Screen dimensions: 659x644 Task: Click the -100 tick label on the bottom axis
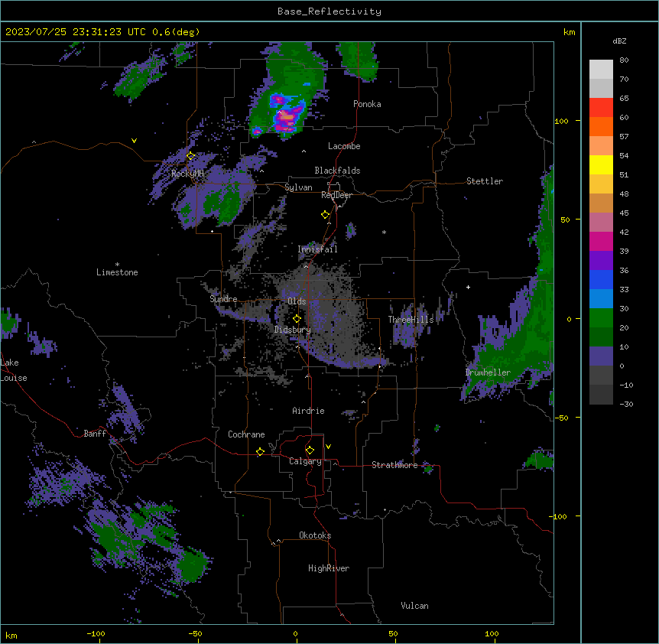tap(96, 633)
